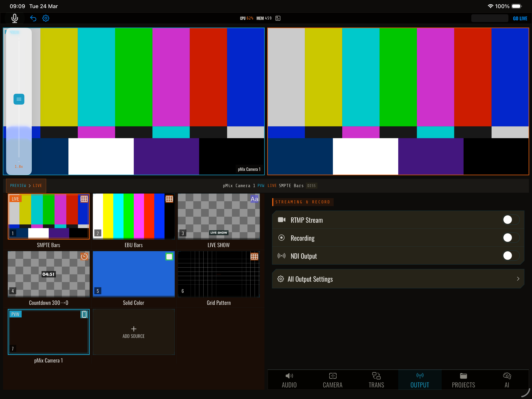The image size is (532, 399).
Task: Open the settings gear in the top toolbar
Action: coord(46,18)
